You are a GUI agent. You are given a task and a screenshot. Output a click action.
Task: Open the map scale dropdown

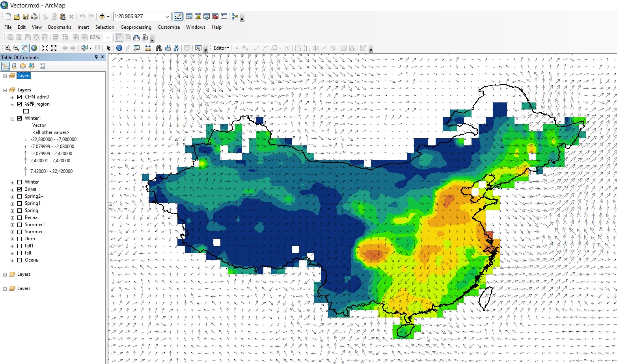[x=167, y=17]
